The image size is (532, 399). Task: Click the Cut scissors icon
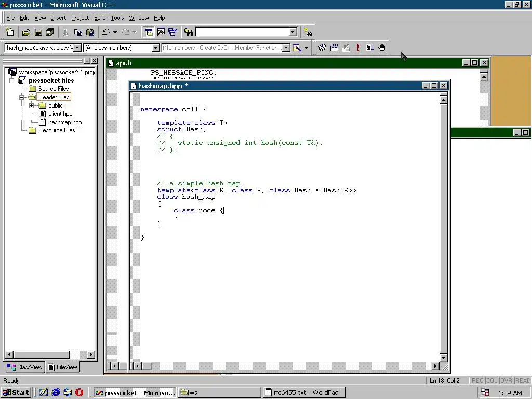[65, 32]
